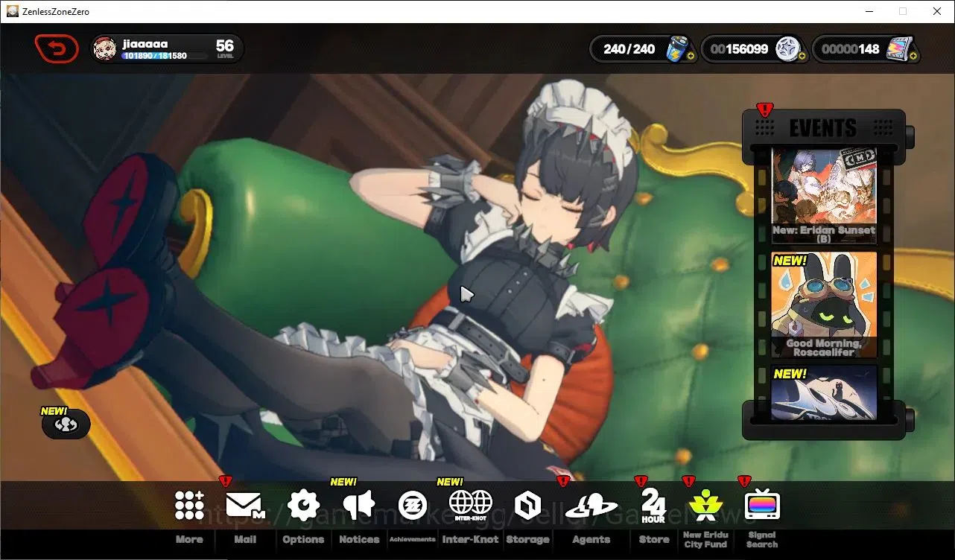
Task: Click the Agents label
Action: [x=591, y=540]
